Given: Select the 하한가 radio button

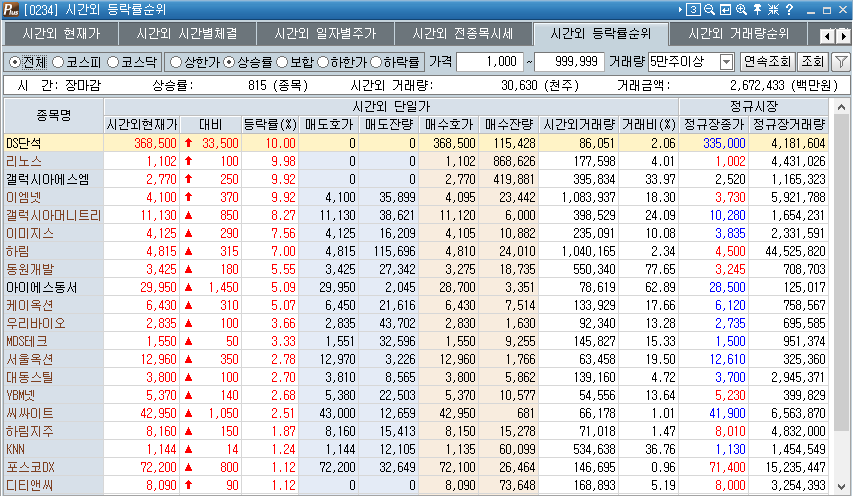Looking at the screenshot, I should [x=323, y=63].
